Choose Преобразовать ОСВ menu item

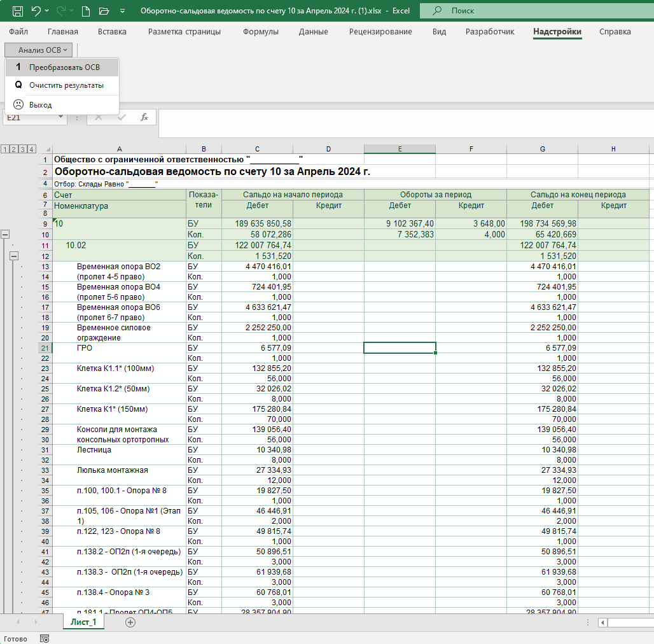click(64, 67)
